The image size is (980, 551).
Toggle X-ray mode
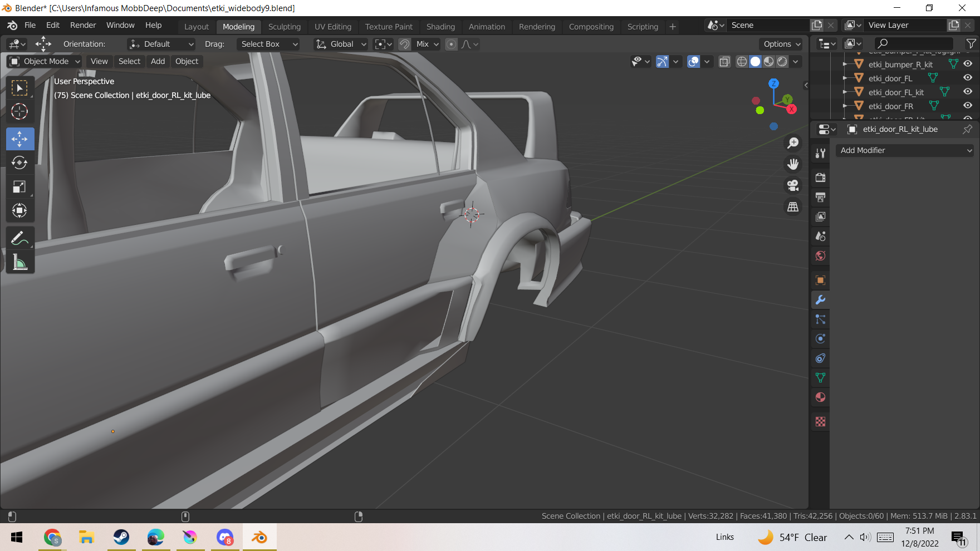[724, 61]
